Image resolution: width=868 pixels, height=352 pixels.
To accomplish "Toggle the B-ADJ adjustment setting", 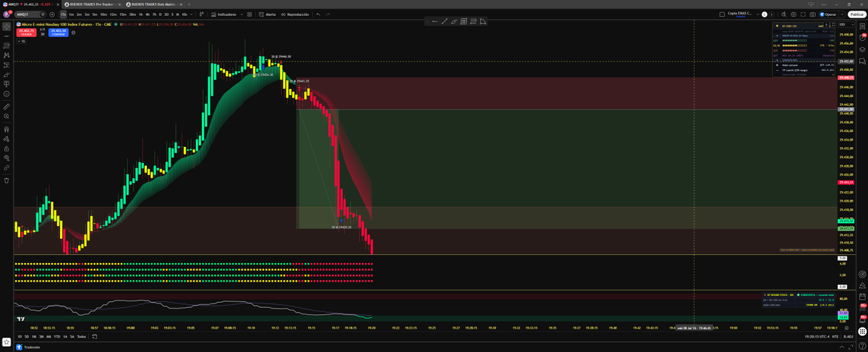I will [x=848, y=336].
